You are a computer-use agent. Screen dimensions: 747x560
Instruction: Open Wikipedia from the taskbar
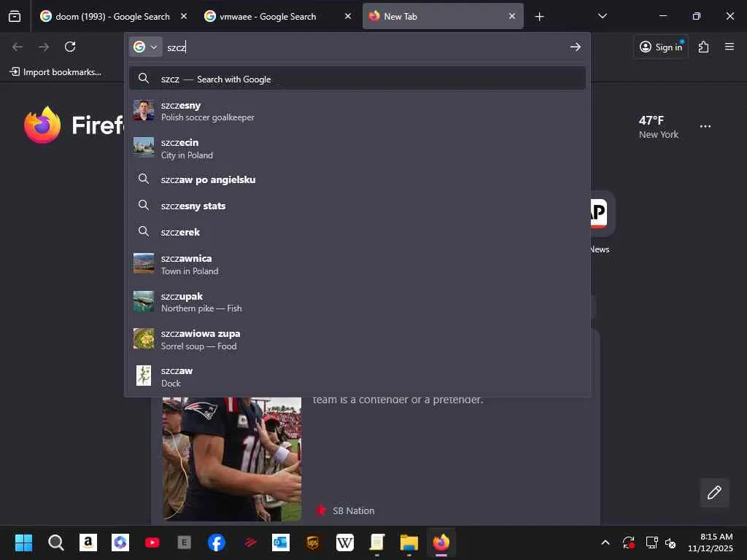[x=345, y=542]
